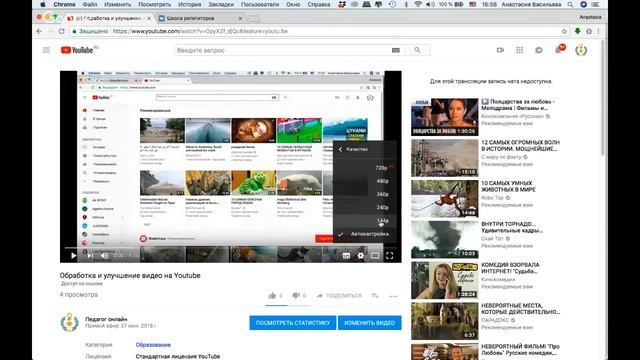Enter full screen mode
This screenshot has height=360, width=640.
[x=389, y=256]
